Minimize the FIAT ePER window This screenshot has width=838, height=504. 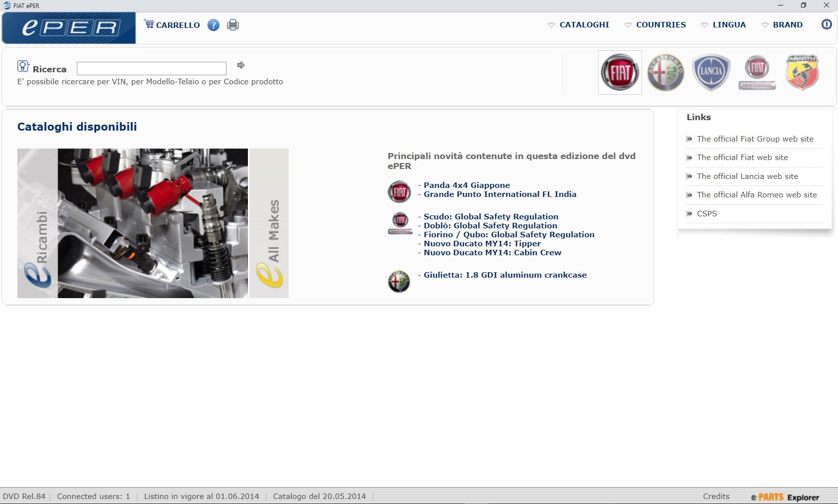781,5
